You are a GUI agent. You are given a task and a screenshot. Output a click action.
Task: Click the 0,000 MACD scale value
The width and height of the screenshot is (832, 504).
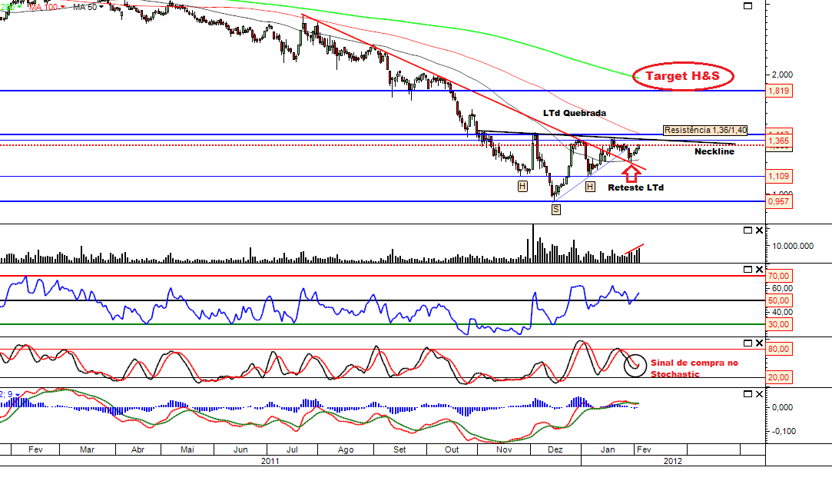pyautogui.click(x=783, y=407)
